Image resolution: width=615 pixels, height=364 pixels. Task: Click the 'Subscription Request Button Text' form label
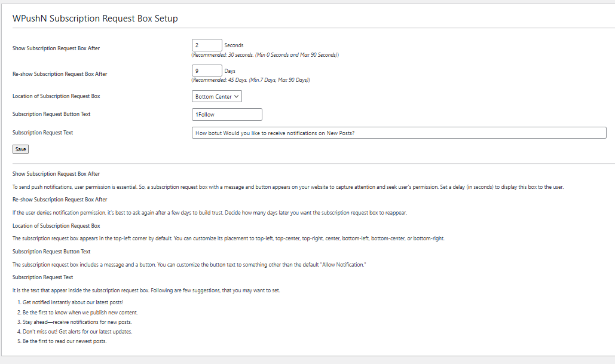51,114
